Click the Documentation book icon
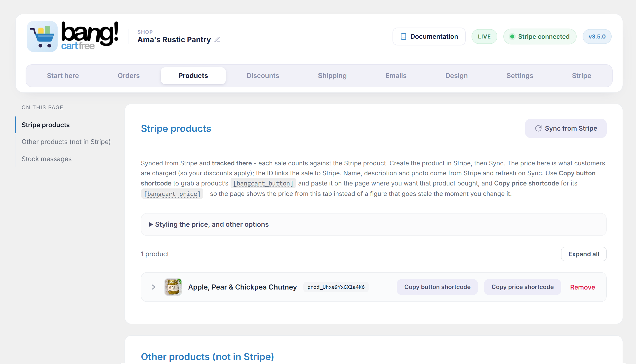This screenshot has height=364, width=636. click(403, 36)
